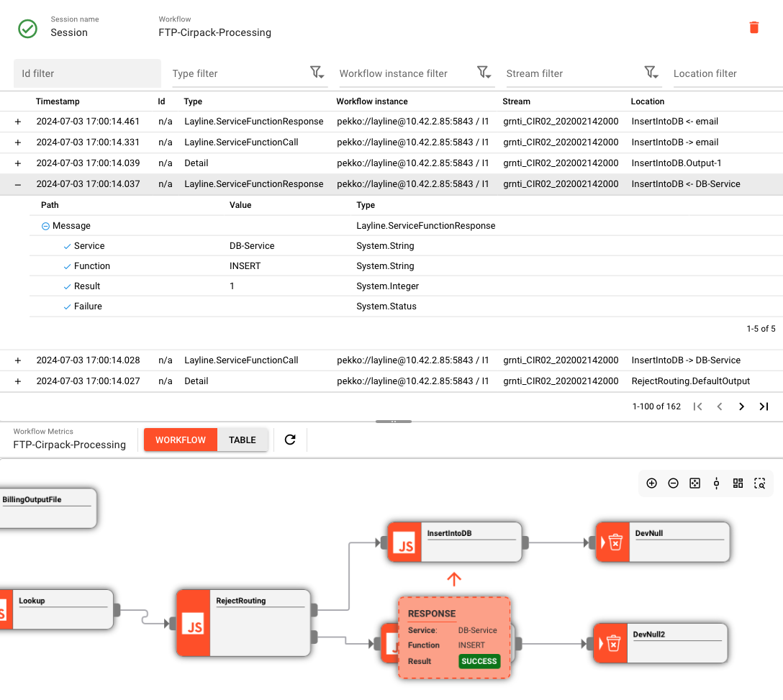The image size is (783, 700).
Task: Click the 'DB-Service' value cell in details table
Action: tap(252, 245)
